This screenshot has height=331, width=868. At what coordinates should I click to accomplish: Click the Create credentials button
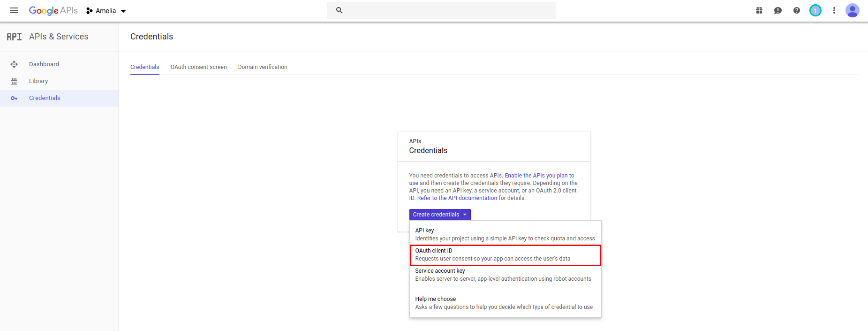point(440,215)
